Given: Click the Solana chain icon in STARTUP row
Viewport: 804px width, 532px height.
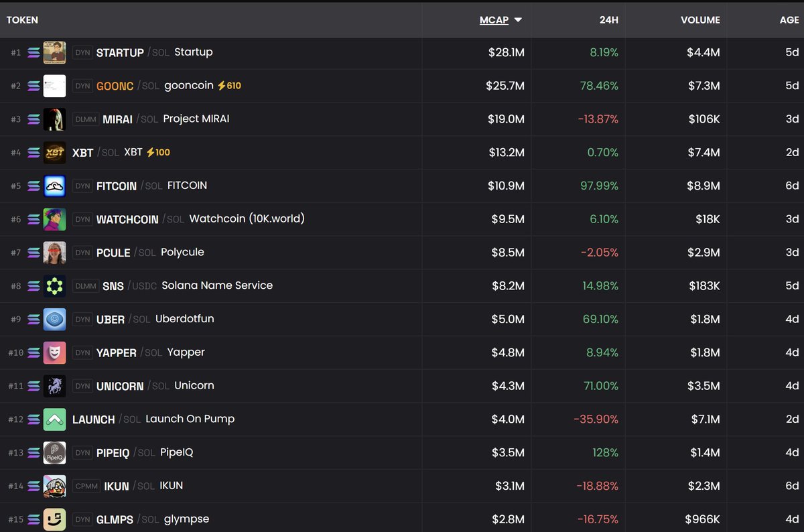Looking at the screenshot, I should coord(33,52).
